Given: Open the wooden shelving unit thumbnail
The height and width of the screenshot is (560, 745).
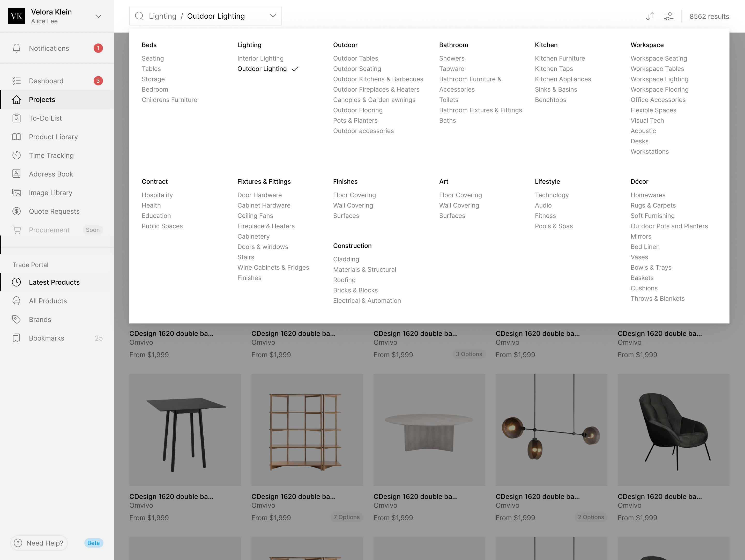Looking at the screenshot, I should click(307, 430).
